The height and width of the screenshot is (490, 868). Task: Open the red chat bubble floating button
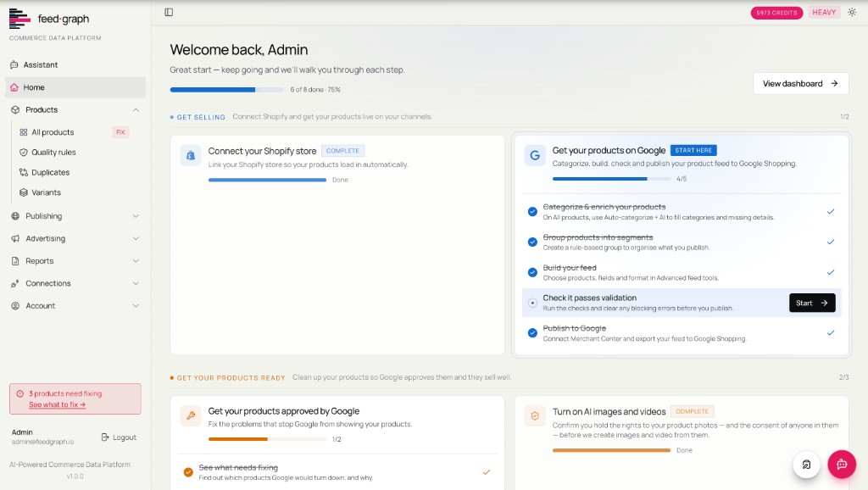(842, 465)
